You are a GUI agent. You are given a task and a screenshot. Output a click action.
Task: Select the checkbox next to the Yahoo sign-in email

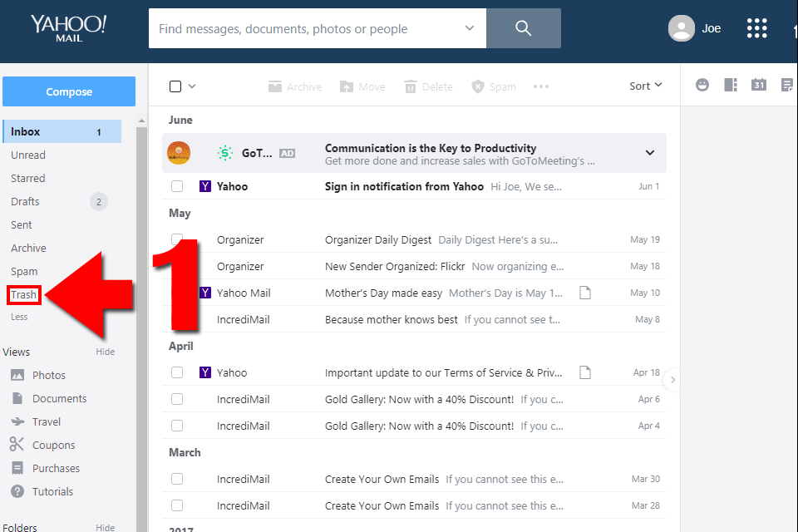pyautogui.click(x=177, y=185)
